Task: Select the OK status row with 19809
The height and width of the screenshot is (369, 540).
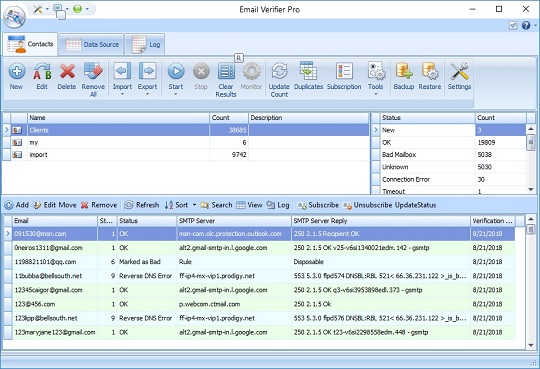Action: tap(449, 143)
